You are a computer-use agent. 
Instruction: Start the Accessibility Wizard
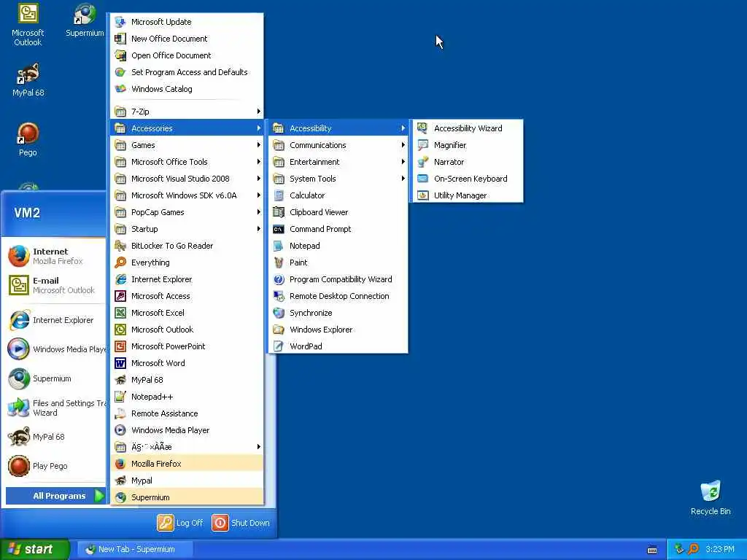coord(468,128)
